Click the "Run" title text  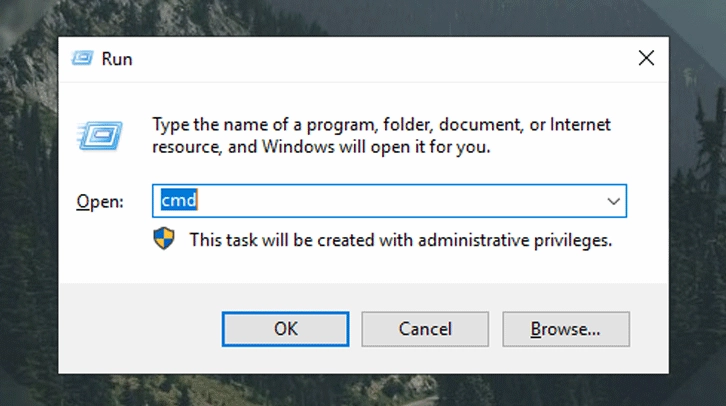(x=117, y=59)
